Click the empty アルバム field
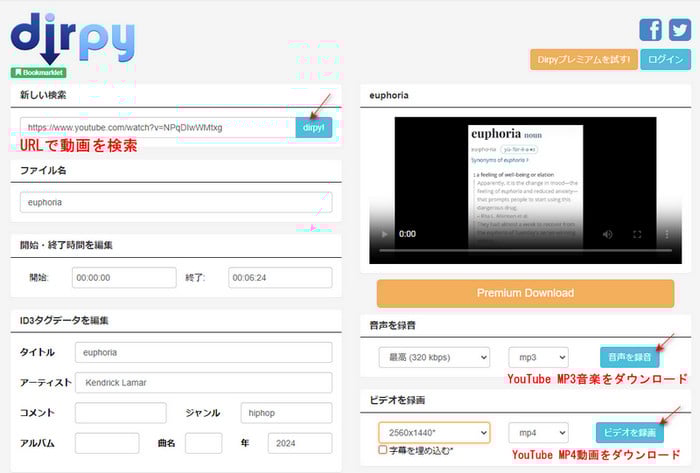Viewport: 700px width, 473px height. click(107, 443)
